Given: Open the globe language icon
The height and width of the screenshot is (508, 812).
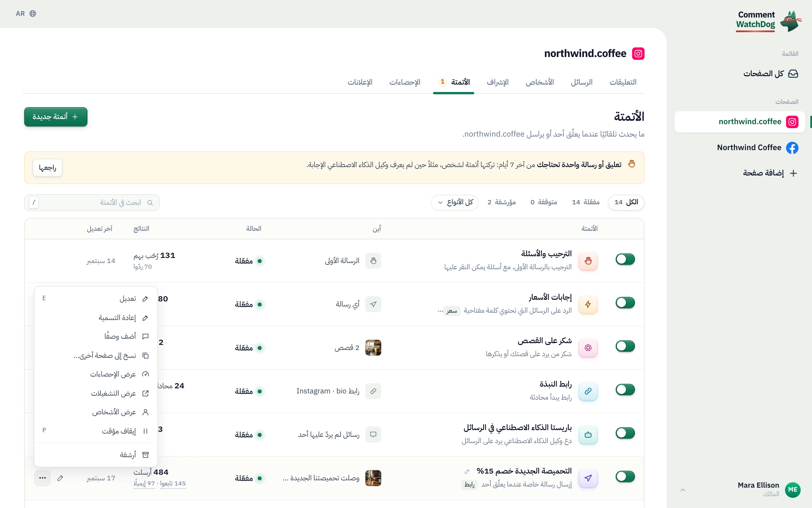Looking at the screenshot, I should (32, 14).
